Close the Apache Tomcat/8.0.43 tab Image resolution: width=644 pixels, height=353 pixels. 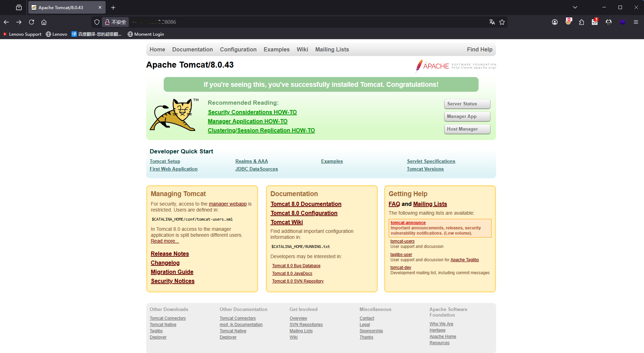click(x=100, y=7)
